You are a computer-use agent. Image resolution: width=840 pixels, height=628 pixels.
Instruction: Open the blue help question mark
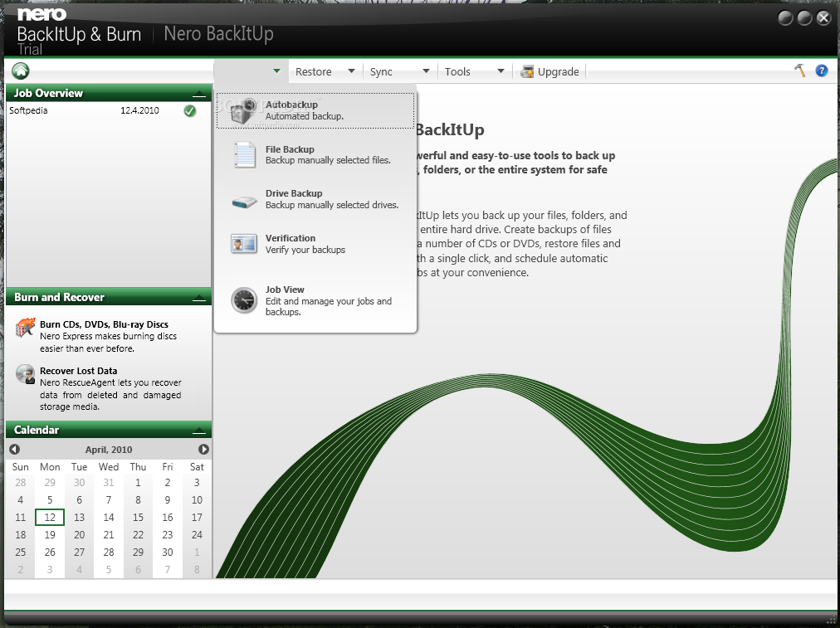tap(821, 71)
